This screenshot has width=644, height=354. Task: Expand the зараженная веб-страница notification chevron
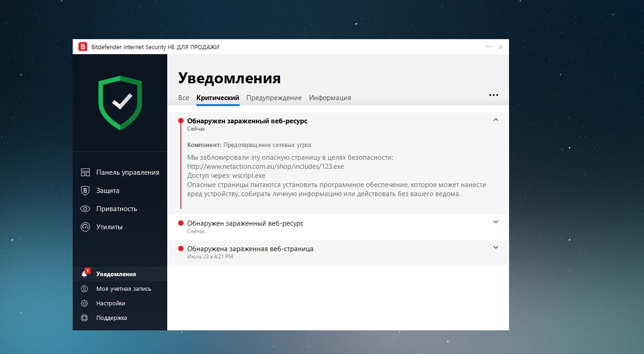pos(496,248)
